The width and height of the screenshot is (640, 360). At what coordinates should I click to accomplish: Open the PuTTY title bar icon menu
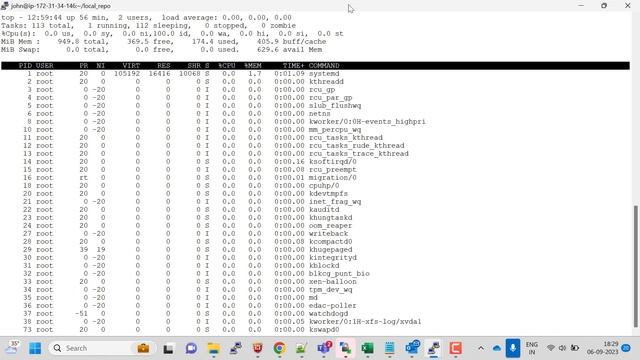coord(5,6)
